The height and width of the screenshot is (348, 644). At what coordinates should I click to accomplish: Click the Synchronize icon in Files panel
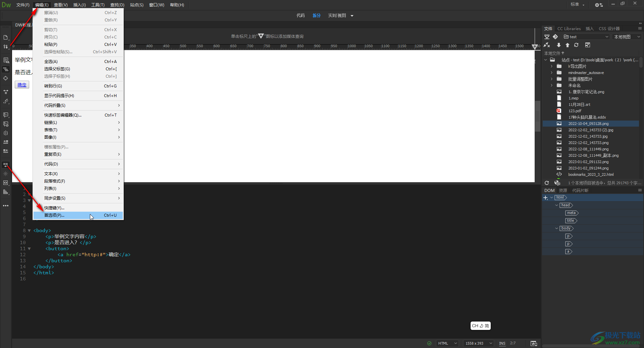(576, 45)
